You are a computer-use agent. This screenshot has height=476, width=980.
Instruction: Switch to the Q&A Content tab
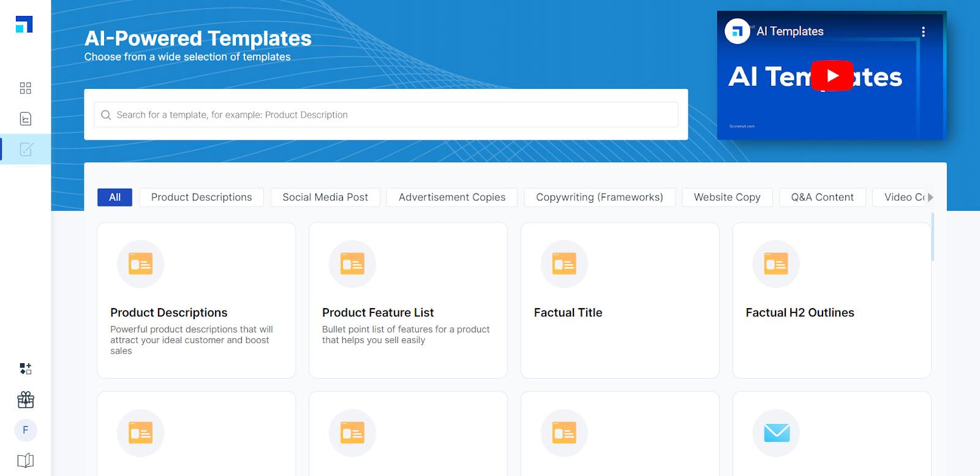pos(823,197)
